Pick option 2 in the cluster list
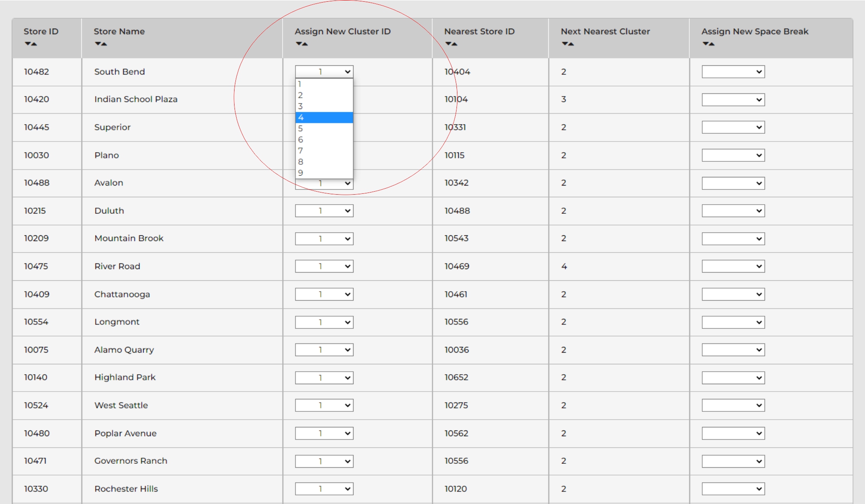 coord(324,95)
